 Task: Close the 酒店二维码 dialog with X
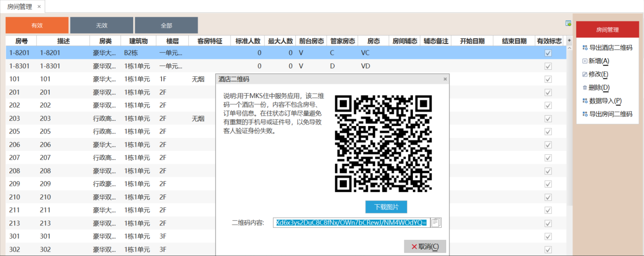click(x=445, y=79)
